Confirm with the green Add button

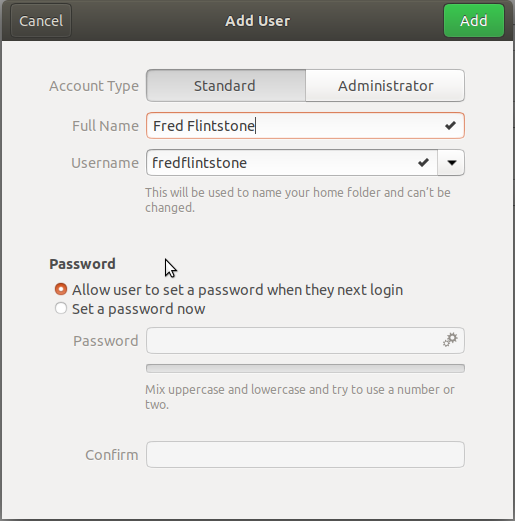pyautogui.click(x=474, y=21)
